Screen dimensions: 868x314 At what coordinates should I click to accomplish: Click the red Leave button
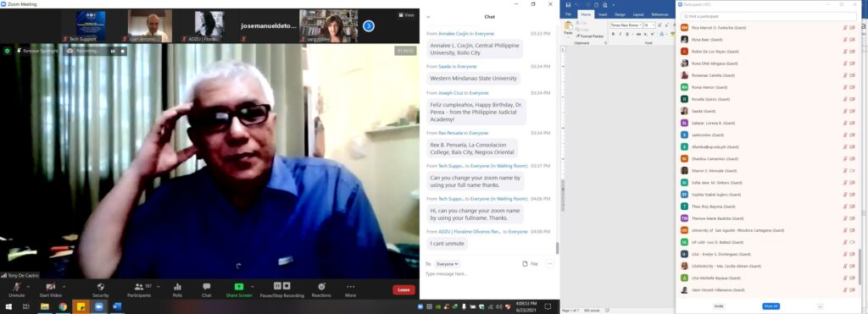403,289
